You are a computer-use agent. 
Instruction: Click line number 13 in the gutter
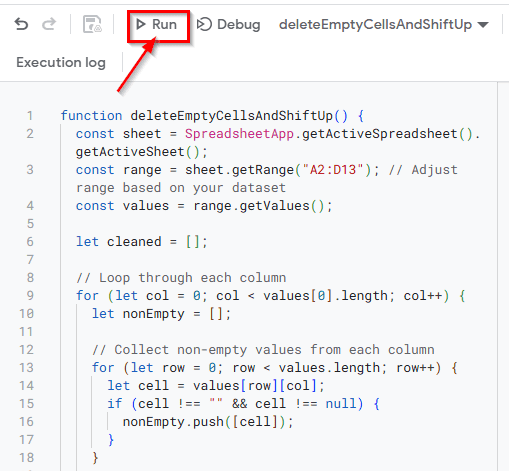(x=27, y=368)
